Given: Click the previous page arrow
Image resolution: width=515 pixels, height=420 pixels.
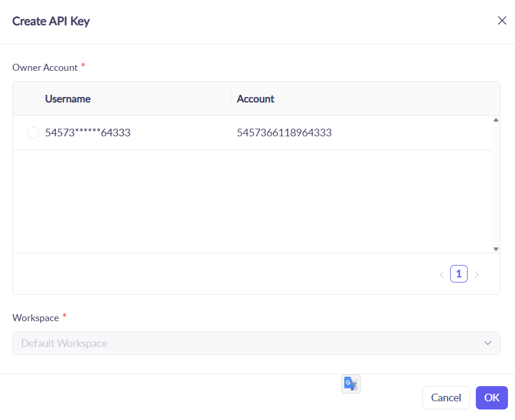Looking at the screenshot, I should coord(442,274).
